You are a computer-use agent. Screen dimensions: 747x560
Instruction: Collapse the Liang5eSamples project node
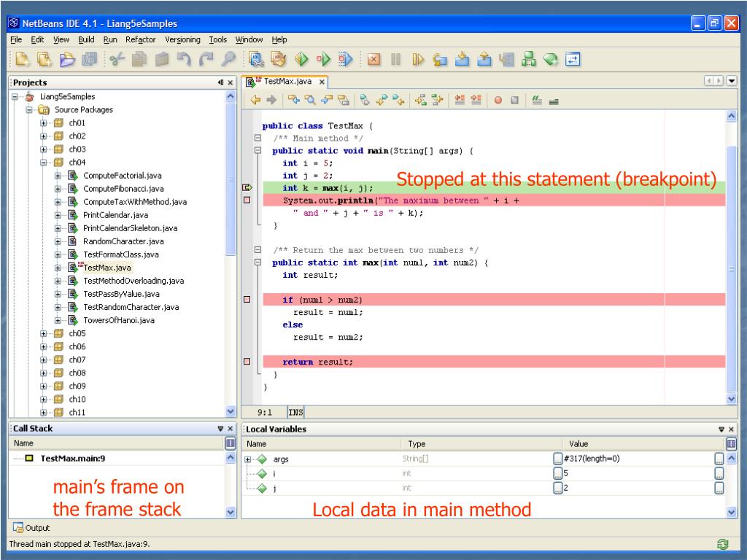tap(15, 97)
